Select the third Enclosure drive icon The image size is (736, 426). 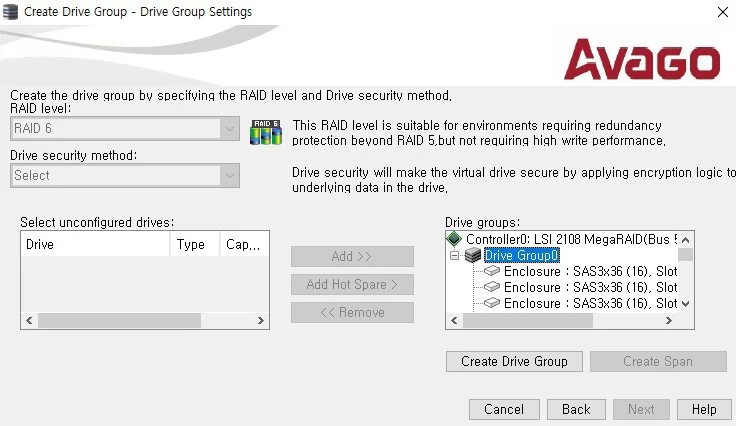click(x=492, y=304)
